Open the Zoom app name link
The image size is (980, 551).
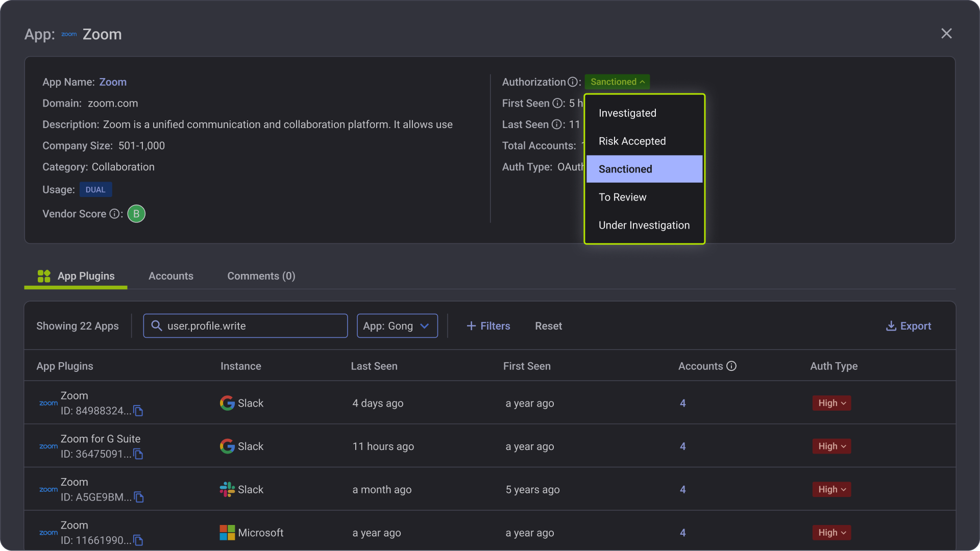(113, 82)
